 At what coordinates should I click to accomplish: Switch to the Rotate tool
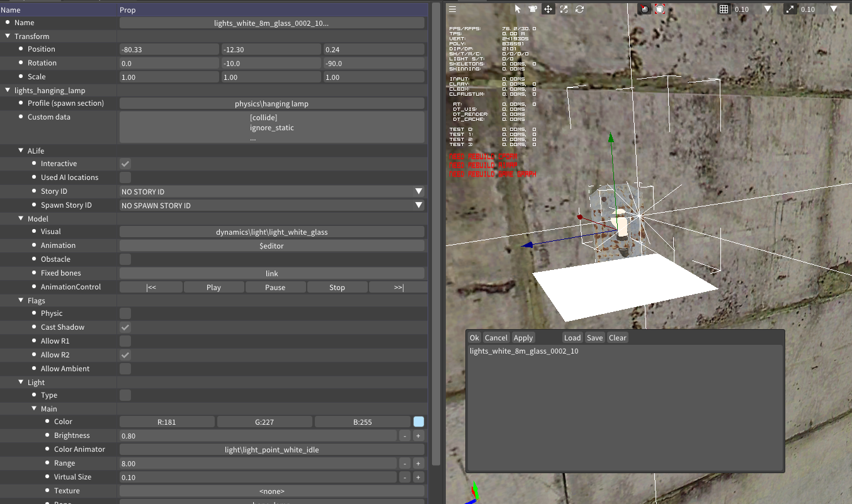[x=579, y=9]
